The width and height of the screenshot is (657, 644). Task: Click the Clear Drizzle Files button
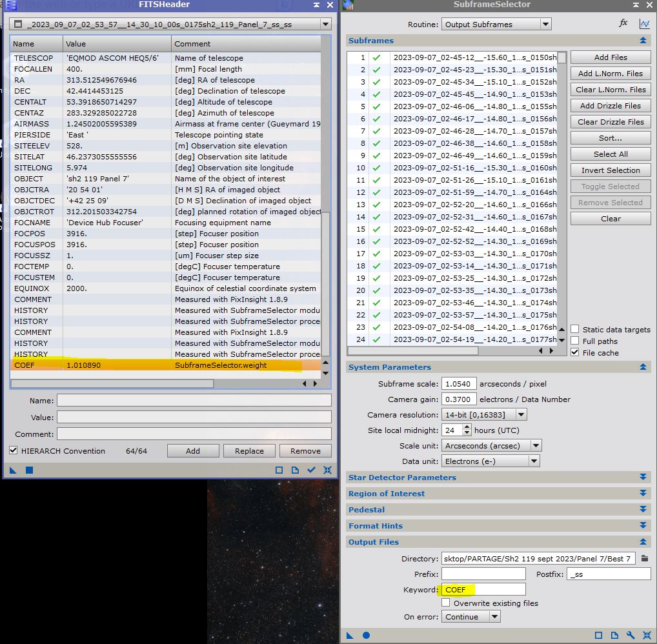(611, 122)
